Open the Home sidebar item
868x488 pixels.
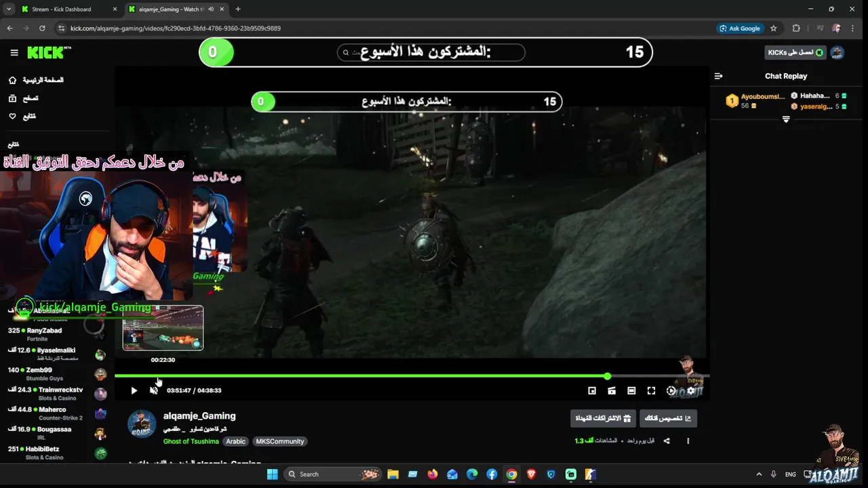point(36,80)
